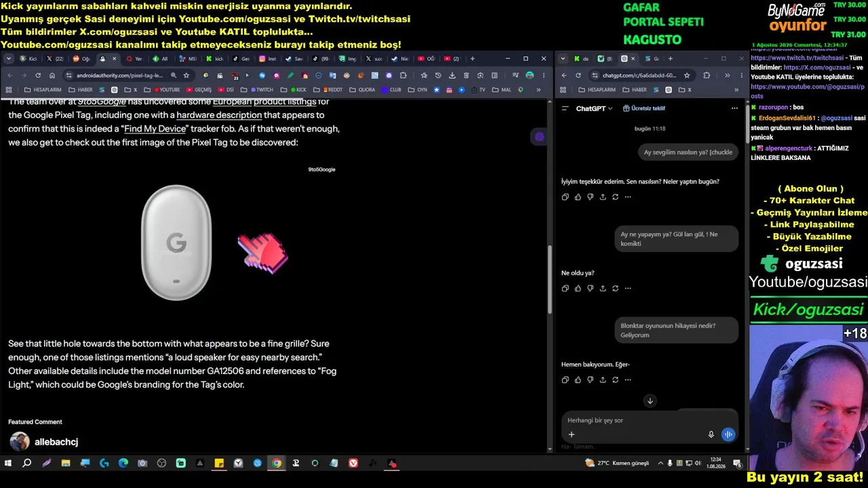Thumbs up the 'Hemen bakıyorum' reply
Image resolution: width=868 pixels, height=488 pixels.
pos(578,380)
